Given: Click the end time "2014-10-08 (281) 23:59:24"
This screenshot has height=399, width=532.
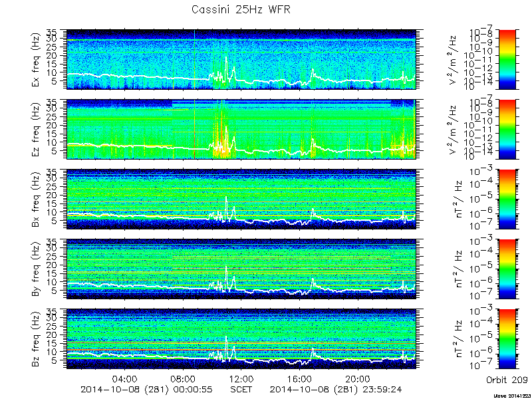Looking at the screenshot, I should [336, 390].
